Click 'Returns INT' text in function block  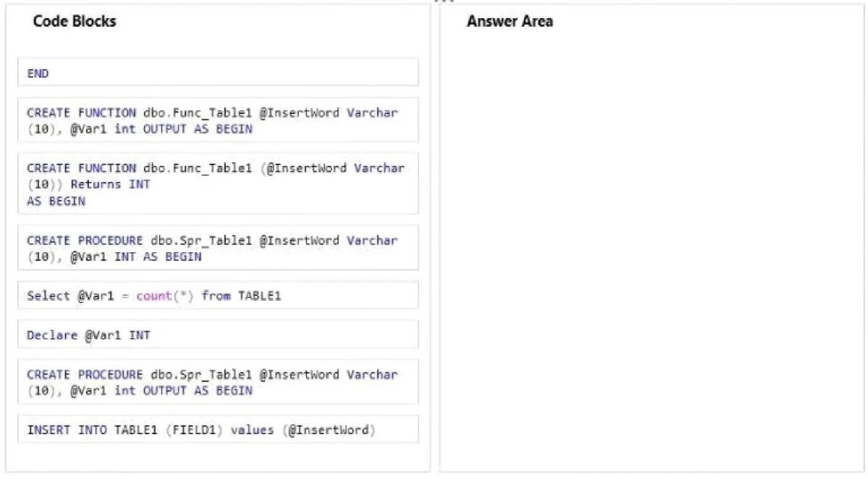click(x=110, y=184)
